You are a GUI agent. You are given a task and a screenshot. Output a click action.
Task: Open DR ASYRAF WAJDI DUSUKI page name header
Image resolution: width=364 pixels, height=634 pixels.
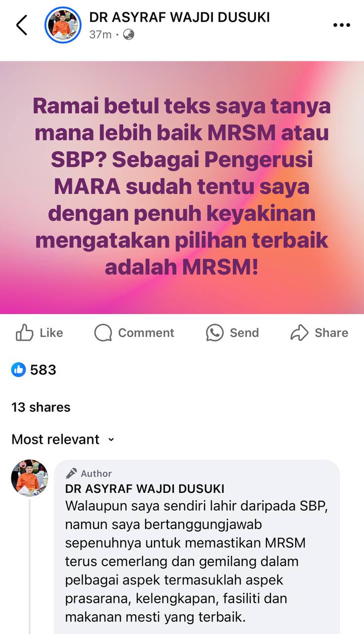pyautogui.click(x=179, y=17)
